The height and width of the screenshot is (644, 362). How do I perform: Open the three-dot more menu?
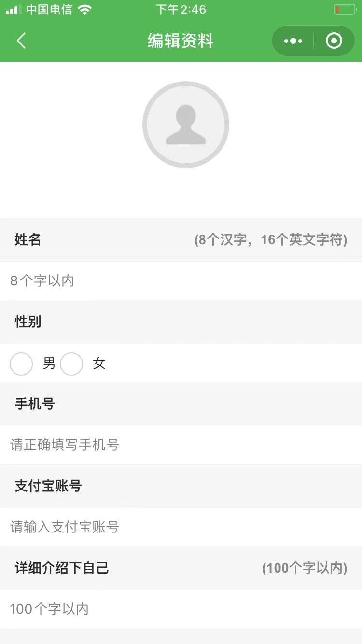click(x=293, y=41)
